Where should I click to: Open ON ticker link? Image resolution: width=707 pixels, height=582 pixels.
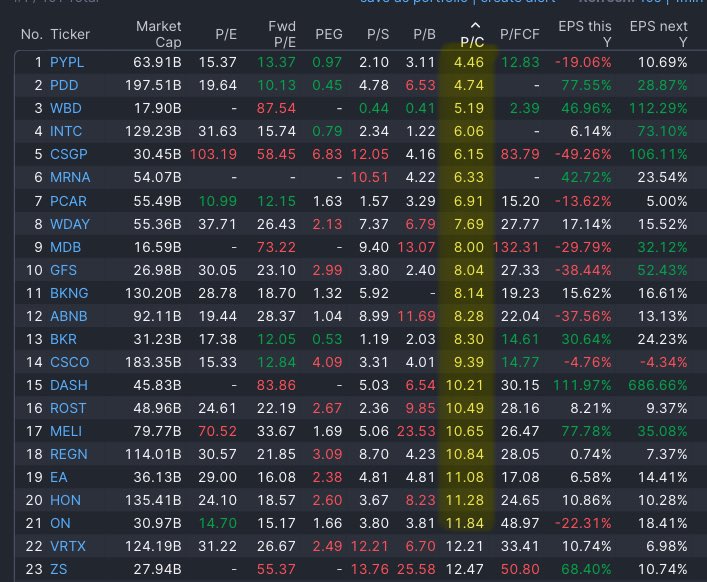click(x=60, y=523)
